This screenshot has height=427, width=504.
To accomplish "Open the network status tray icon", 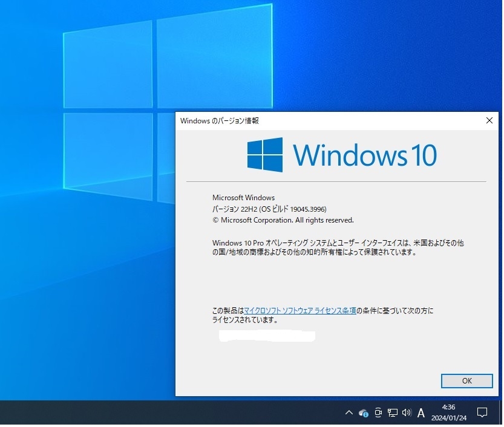I will coord(393,414).
